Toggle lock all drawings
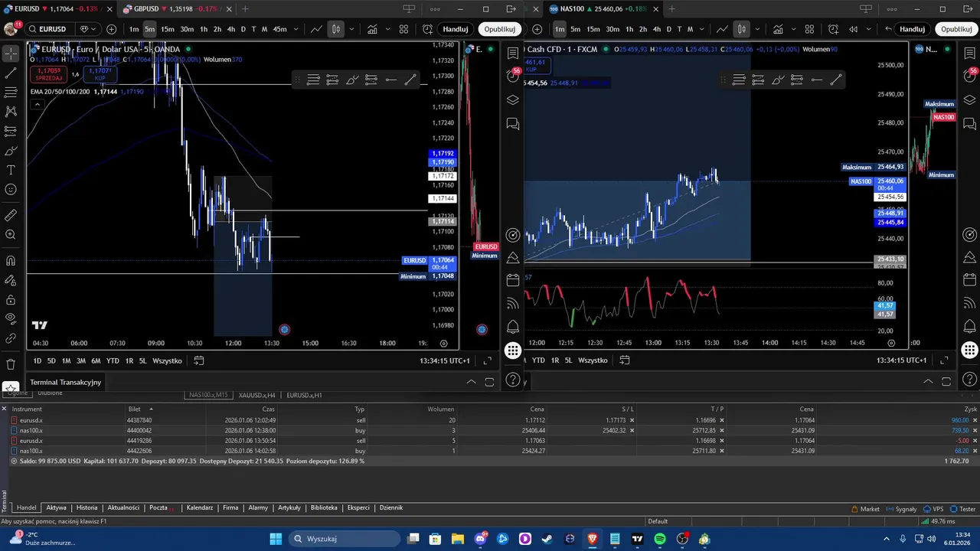Image resolution: width=980 pixels, height=551 pixels. [x=11, y=299]
